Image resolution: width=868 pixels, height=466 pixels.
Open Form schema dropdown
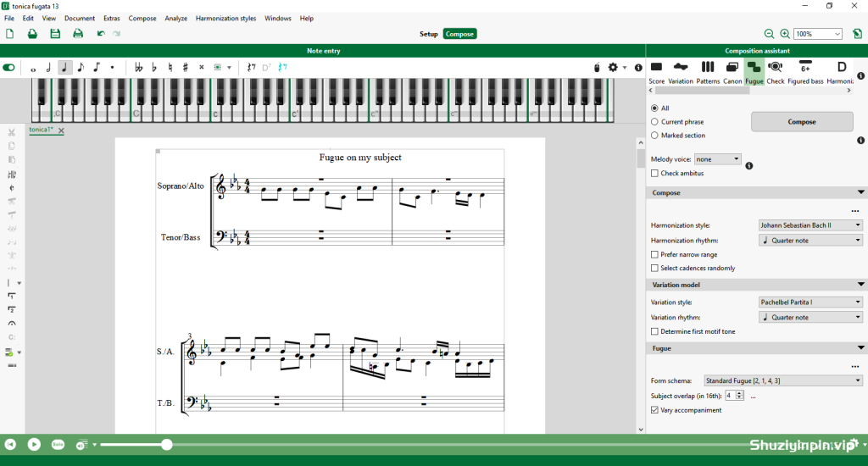click(x=783, y=380)
